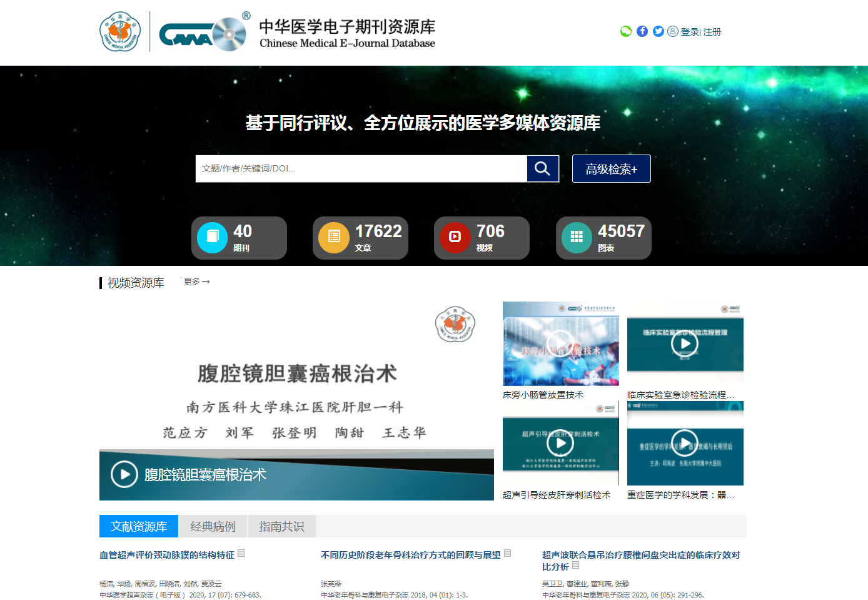Click the magnifier search button
Screen dimensions: 868x600
coord(542,168)
